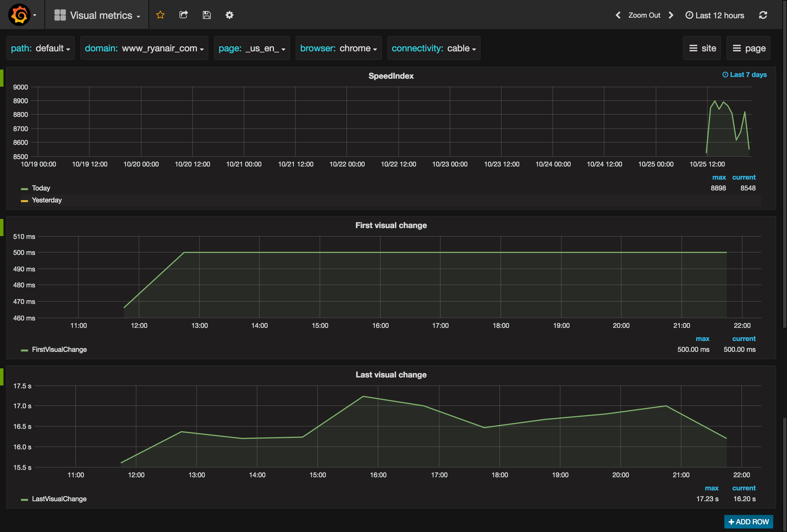Click the share dashboard icon
Image resolution: width=787 pixels, height=532 pixels.
183,15
